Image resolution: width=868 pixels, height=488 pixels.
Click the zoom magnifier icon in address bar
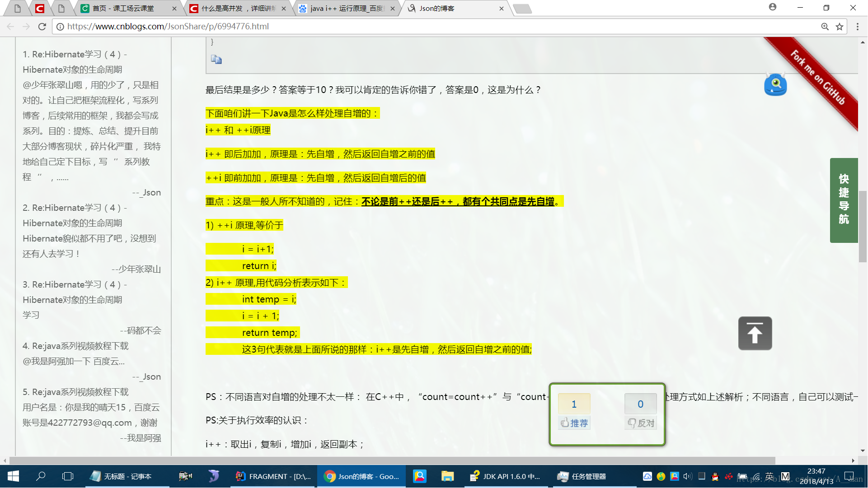coord(825,27)
